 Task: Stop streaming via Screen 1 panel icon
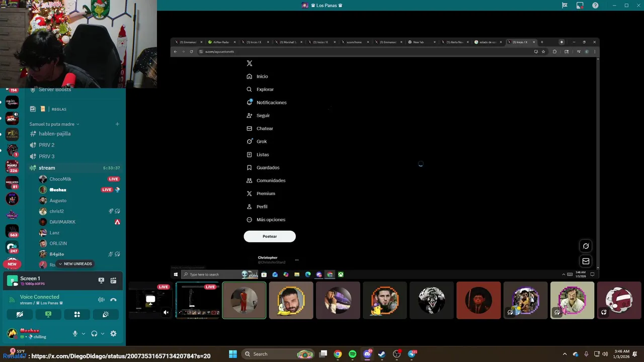[x=101, y=281]
